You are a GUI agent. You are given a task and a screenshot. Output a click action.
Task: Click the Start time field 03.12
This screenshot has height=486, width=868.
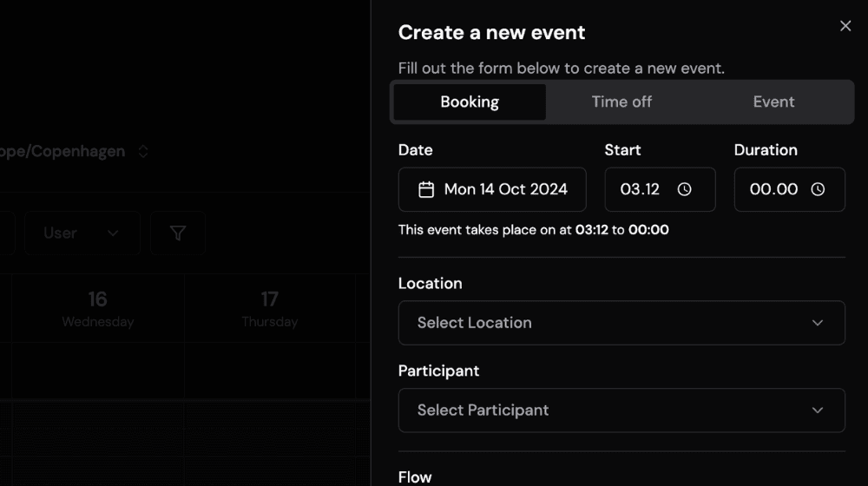pyautogui.click(x=660, y=189)
